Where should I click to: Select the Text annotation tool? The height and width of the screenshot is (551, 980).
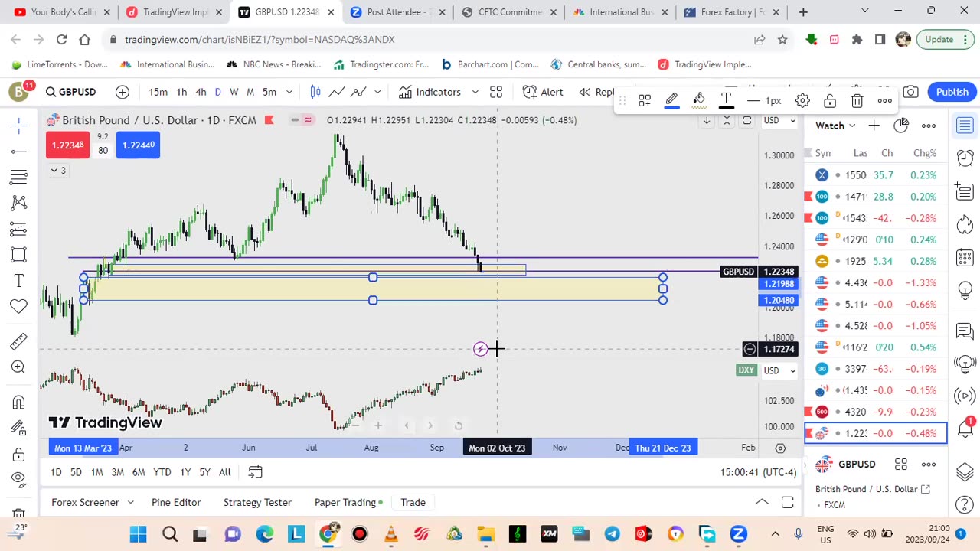[x=19, y=281]
